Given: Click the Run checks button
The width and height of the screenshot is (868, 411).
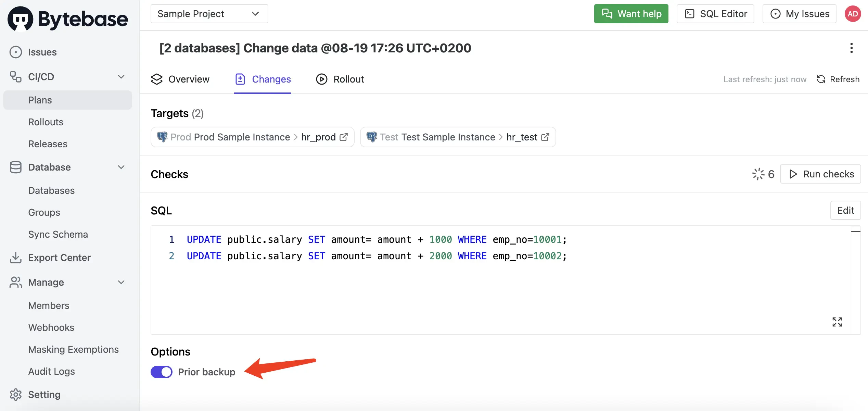Looking at the screenshot, I should [820, 174].
